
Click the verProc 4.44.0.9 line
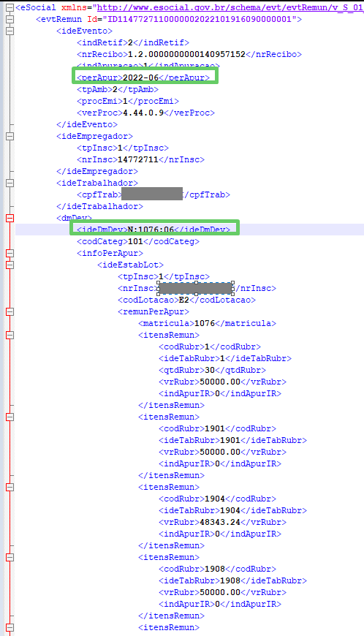pyautogui.click(x=146, y=113)
